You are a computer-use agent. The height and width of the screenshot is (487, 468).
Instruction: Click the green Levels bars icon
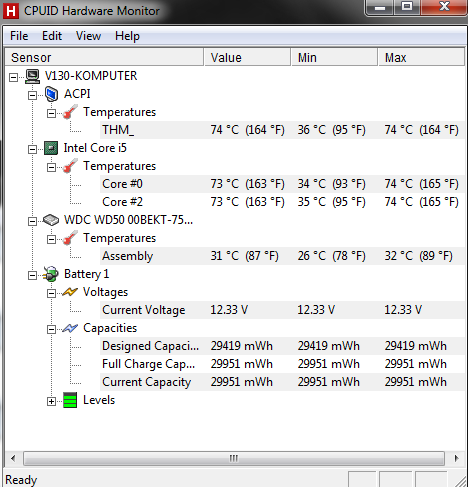point(70,400)
